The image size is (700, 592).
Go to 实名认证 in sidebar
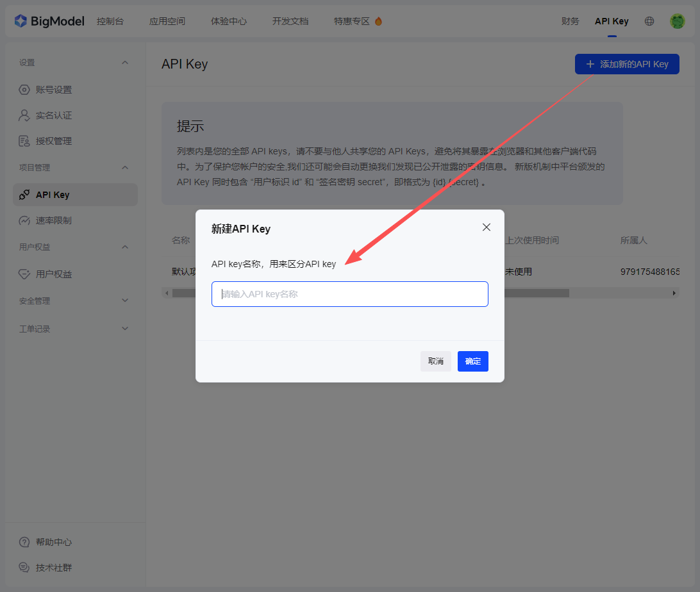[x=54, y=115]
